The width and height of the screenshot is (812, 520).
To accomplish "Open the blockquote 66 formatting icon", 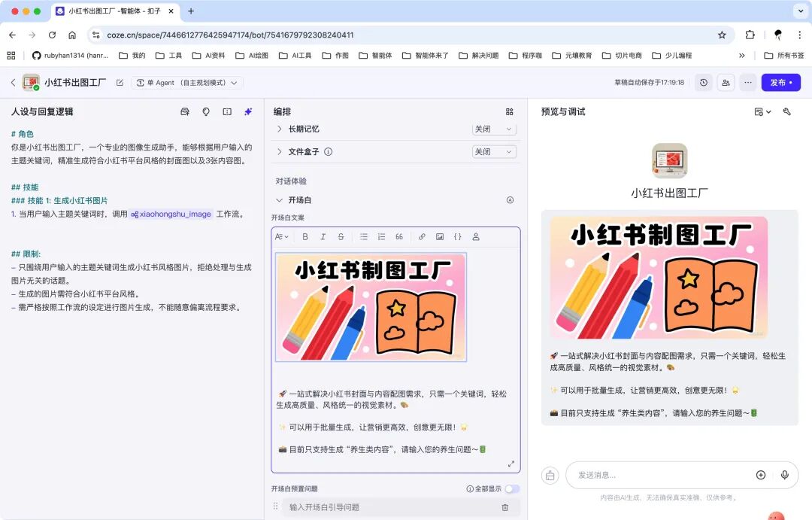I will (399, 236).
